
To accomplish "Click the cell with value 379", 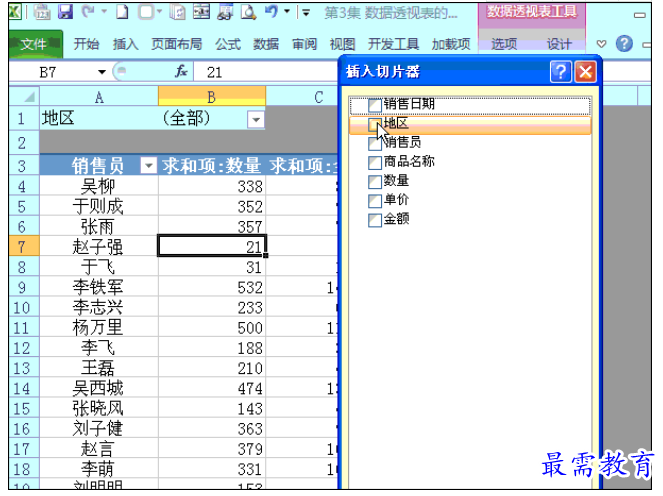I will pyautogui.click(x=212, y=449).
